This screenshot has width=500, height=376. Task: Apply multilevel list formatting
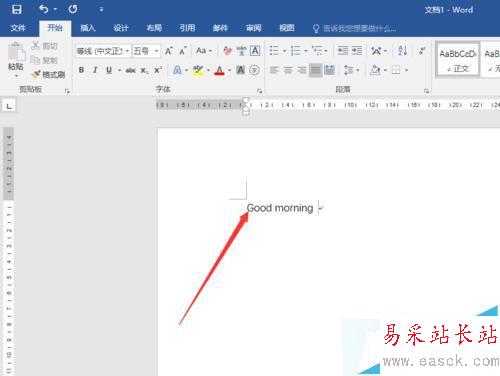[317, 51]
